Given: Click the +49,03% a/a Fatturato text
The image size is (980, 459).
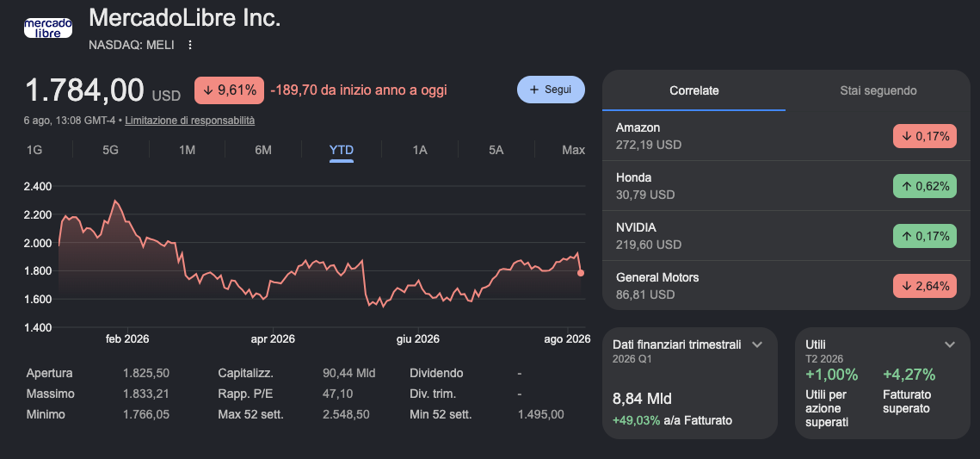Looking at the screenshot, I should (673, 420).
